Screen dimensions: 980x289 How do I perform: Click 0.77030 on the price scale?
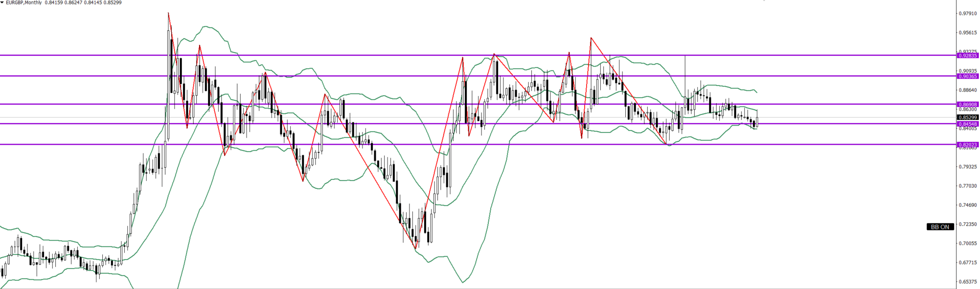(x=967, y=186)
